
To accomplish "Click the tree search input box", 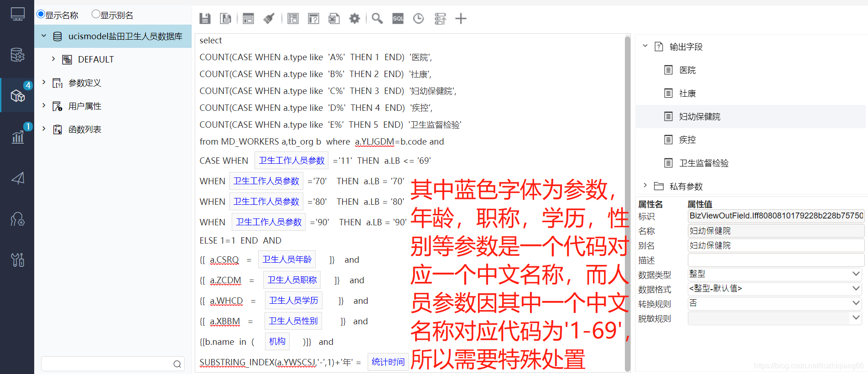I will click(x=113, y=364).
